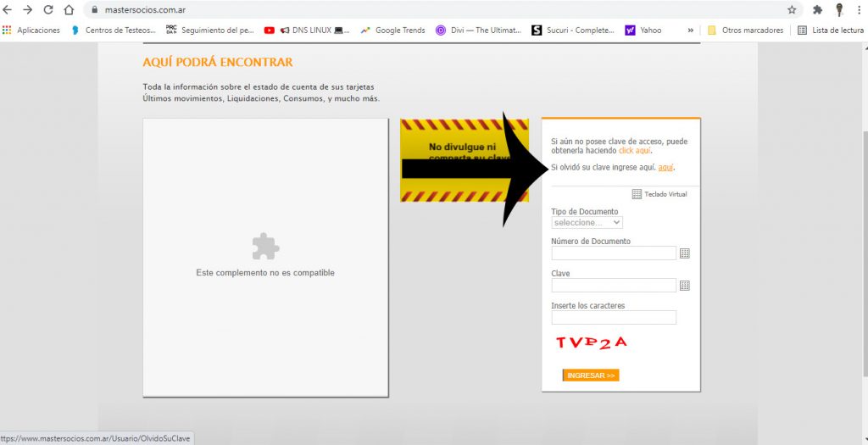Open the DNS LINUX YouTube bookmark
This screenshot has width=868, height=445.
307,31
